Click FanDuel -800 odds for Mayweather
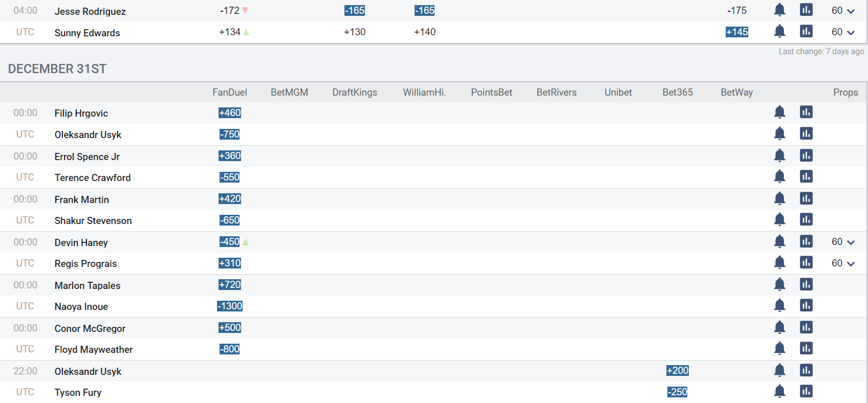 tap(230, 349)
